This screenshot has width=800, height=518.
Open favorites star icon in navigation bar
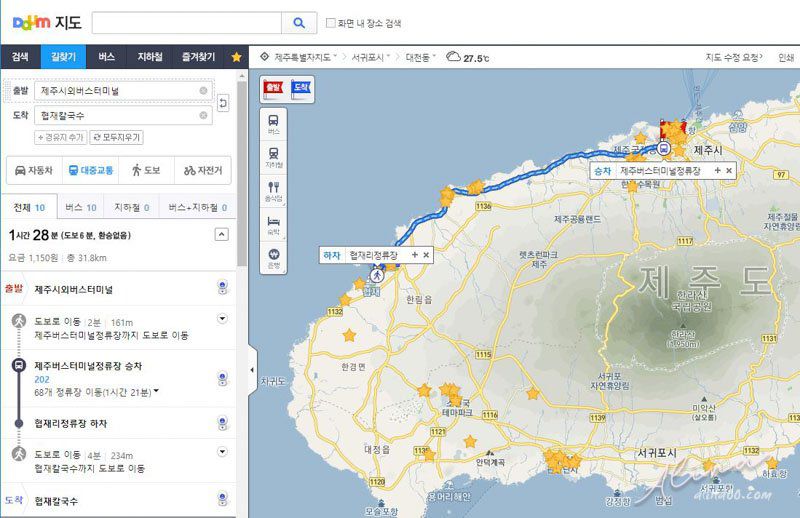click(x=236, y=57)
